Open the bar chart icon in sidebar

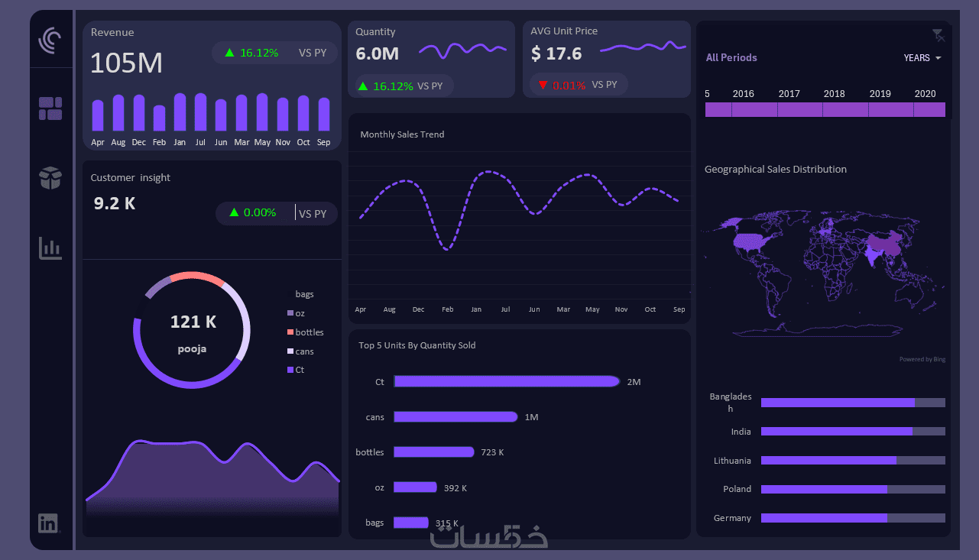point(50,248)
